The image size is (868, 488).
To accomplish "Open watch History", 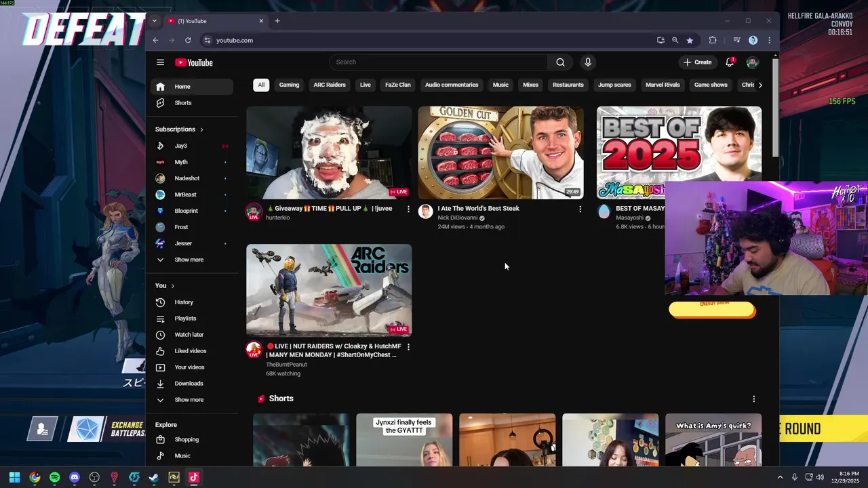I will tap(192, 302).
